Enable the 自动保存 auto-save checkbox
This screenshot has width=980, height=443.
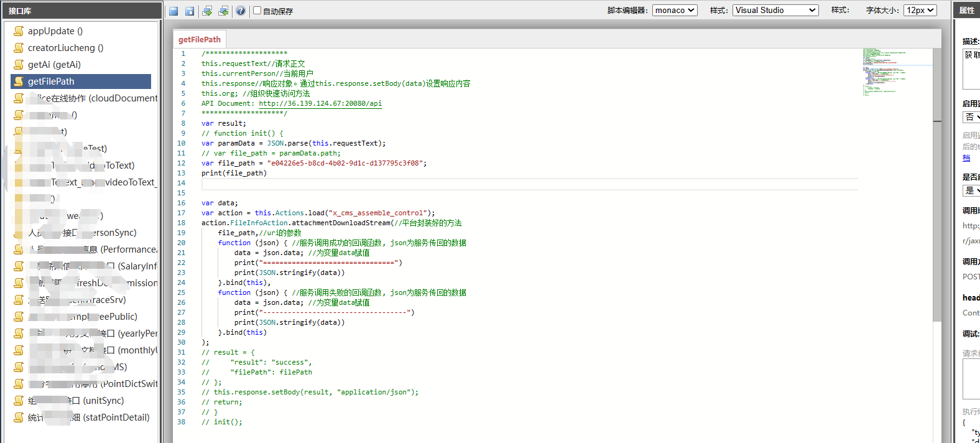pos(257,11)
